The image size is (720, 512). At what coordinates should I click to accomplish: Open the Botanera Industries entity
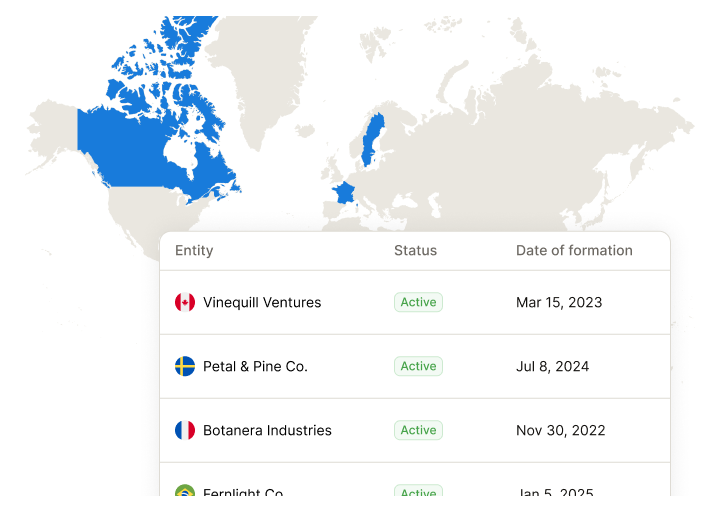(267, 430)
